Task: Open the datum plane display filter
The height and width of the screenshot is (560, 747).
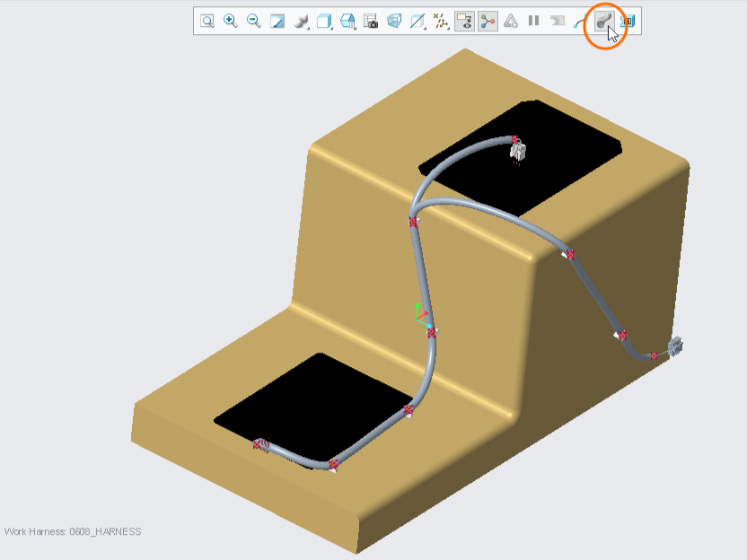Action: pos(417,22)
